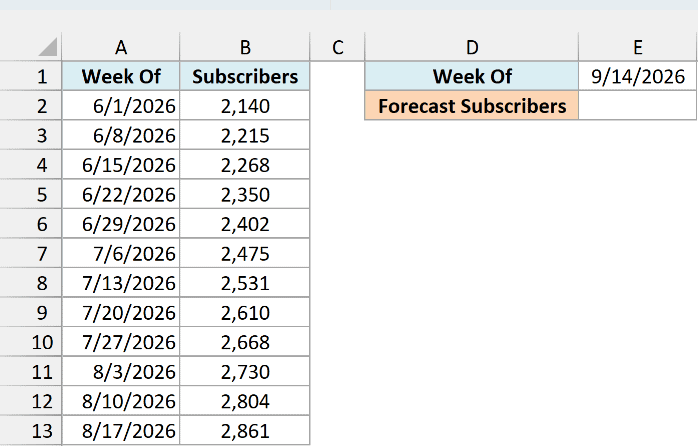The height and width of the screenshot is (446, 698).
Task: Select column D header
Action: click(472, 47)
